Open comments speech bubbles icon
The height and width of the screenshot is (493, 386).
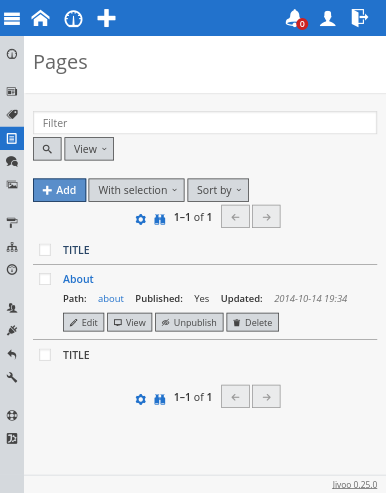tap(12, 162)
